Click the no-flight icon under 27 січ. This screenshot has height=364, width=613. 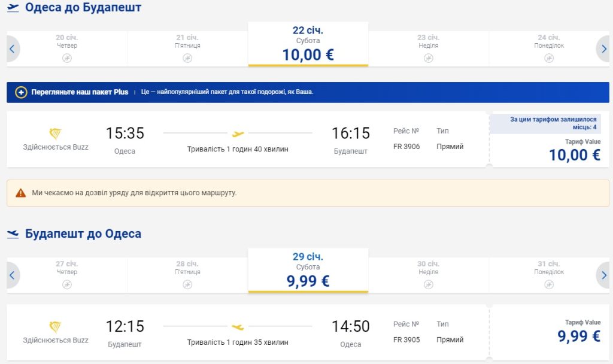(67, 284)
